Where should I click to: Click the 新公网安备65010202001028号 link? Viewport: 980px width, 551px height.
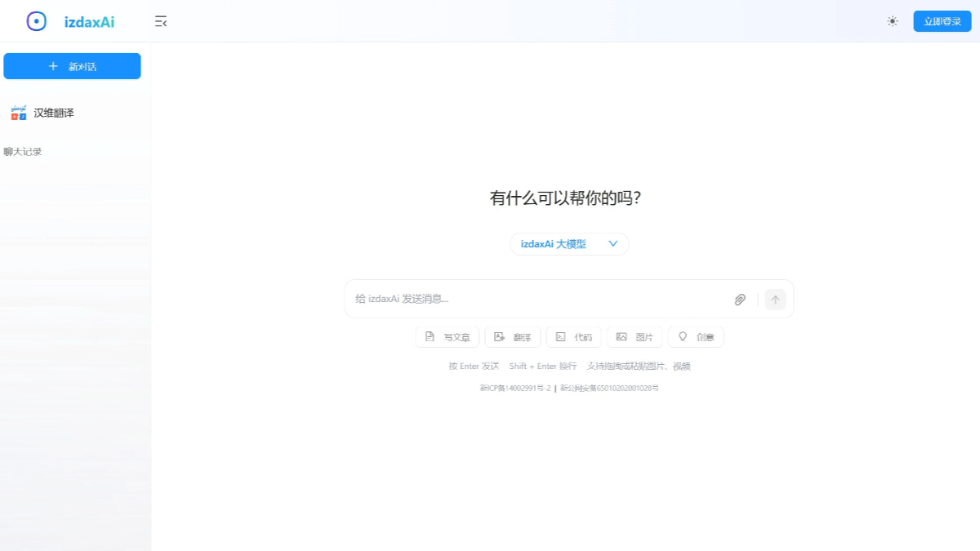coord(610,389)
